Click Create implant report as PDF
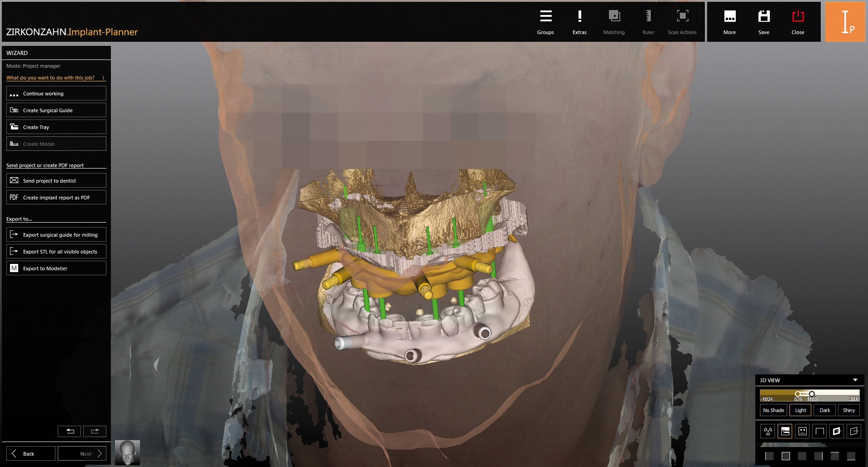This screenshot has width=868, height=467. pyautogui.click(x=56, y=197)
